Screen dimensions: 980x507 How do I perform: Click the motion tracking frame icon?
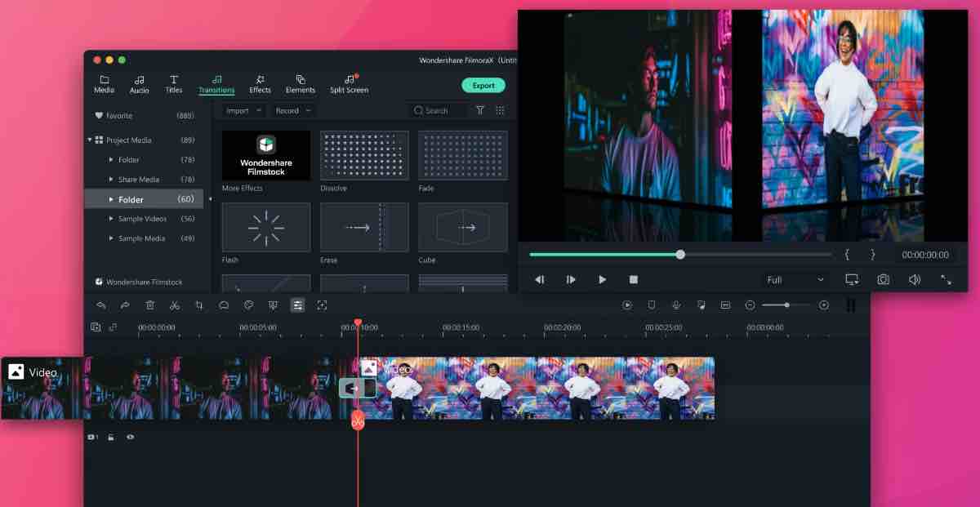click(323, 305)
